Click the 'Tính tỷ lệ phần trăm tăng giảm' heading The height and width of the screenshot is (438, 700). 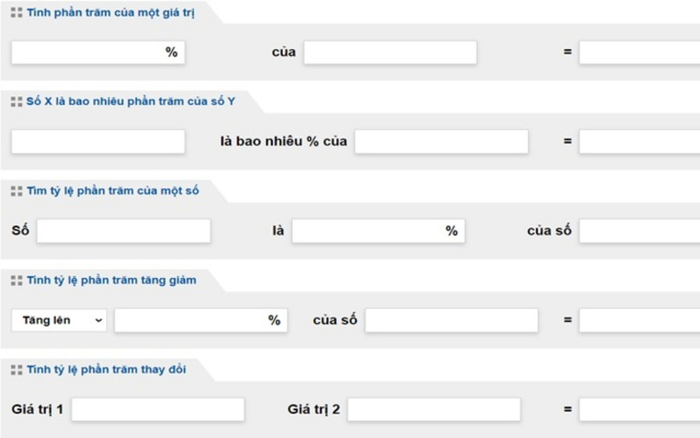[x=111, y=280]
